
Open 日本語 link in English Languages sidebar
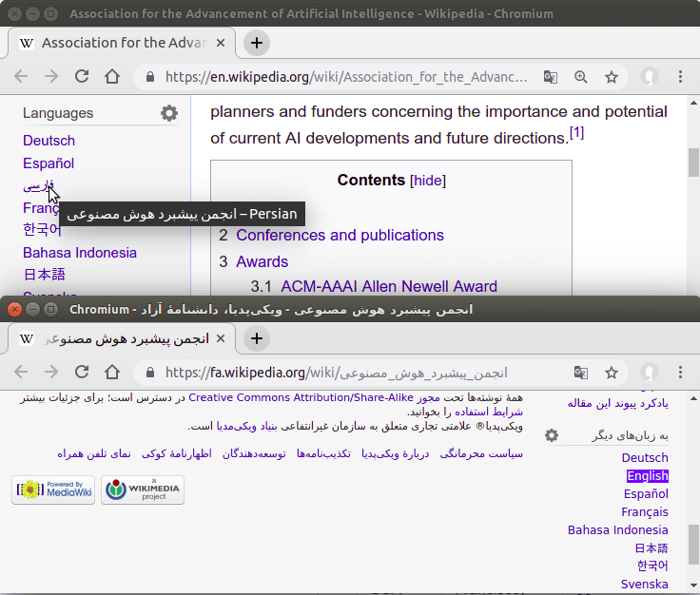coord(44,275)
